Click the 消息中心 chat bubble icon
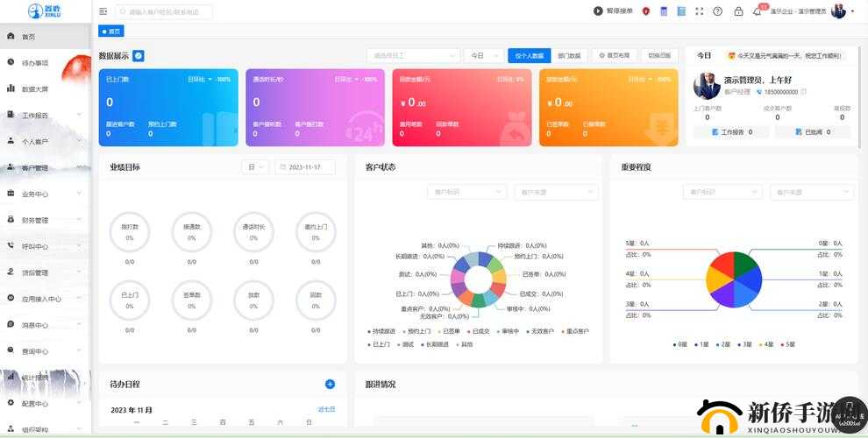 pyautogui.click(x=11, y=325)
